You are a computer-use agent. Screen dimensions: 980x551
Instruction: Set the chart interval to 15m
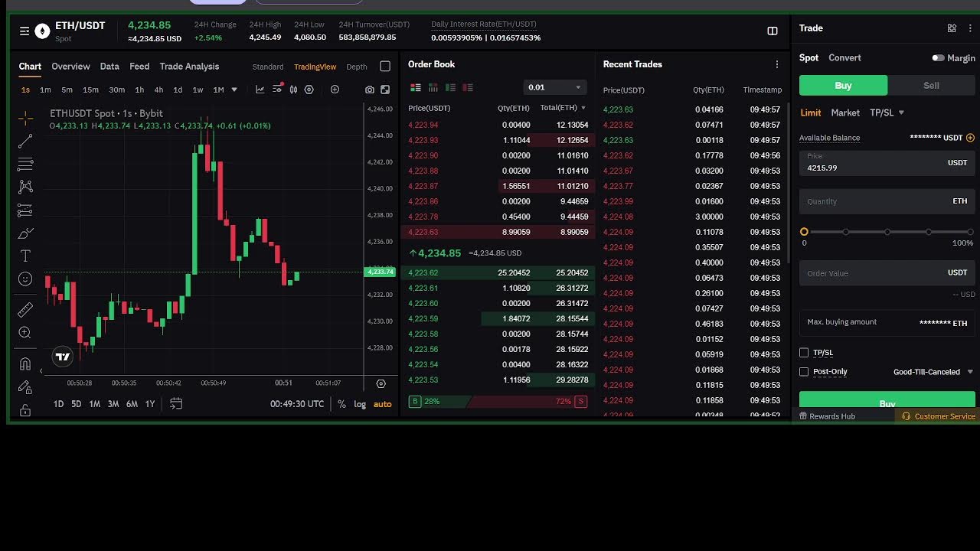coord(90,90)
